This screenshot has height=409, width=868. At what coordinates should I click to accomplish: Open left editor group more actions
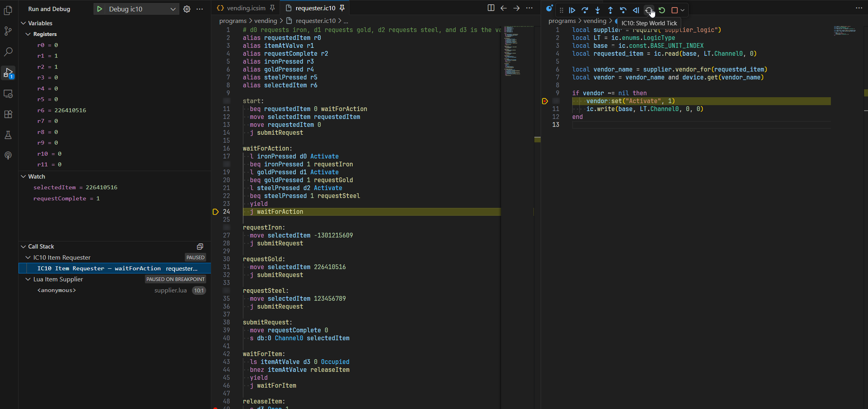tap(530, 8)
